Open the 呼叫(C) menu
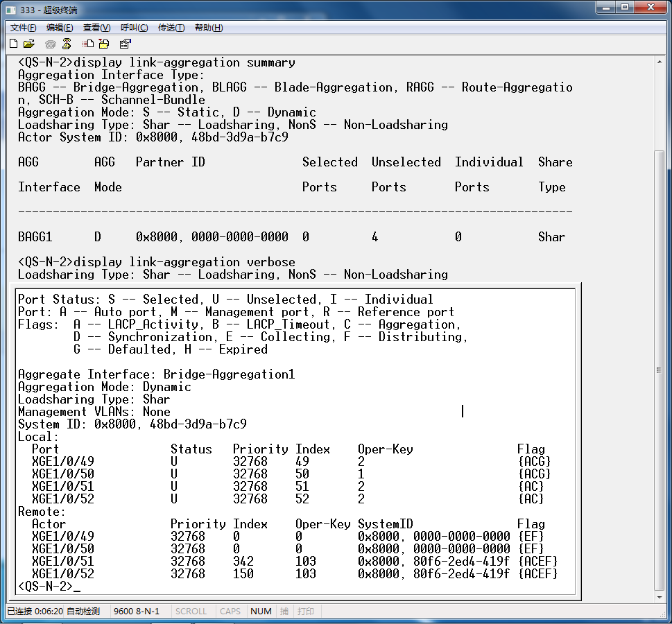The width and height of the screenshot is (672, 624). coord(134,28)
